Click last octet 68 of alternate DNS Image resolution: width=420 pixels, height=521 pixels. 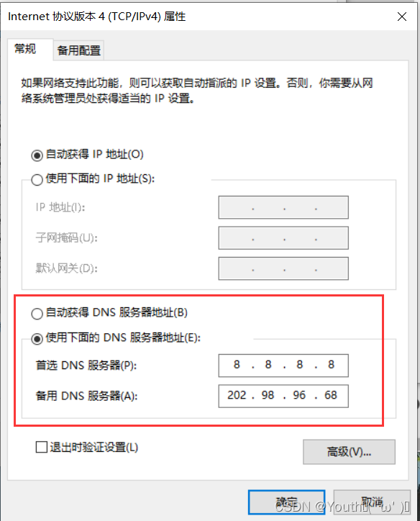coord(331,395)
